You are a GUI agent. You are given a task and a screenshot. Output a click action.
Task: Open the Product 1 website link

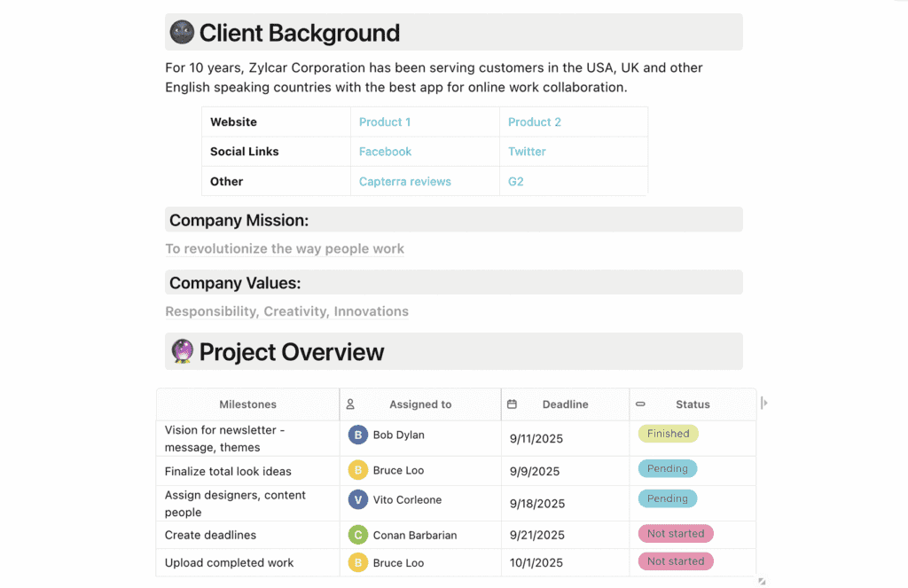click(385, 122)
